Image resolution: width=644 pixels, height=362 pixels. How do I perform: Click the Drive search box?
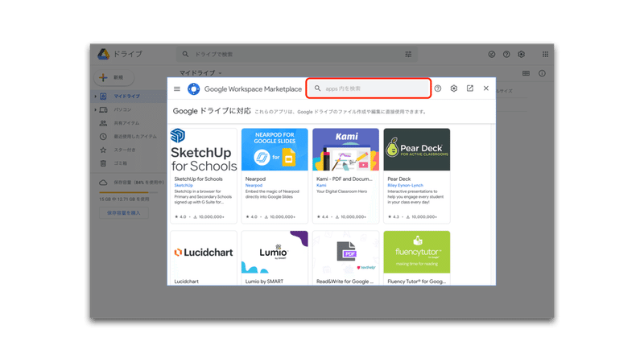[297, 54]
